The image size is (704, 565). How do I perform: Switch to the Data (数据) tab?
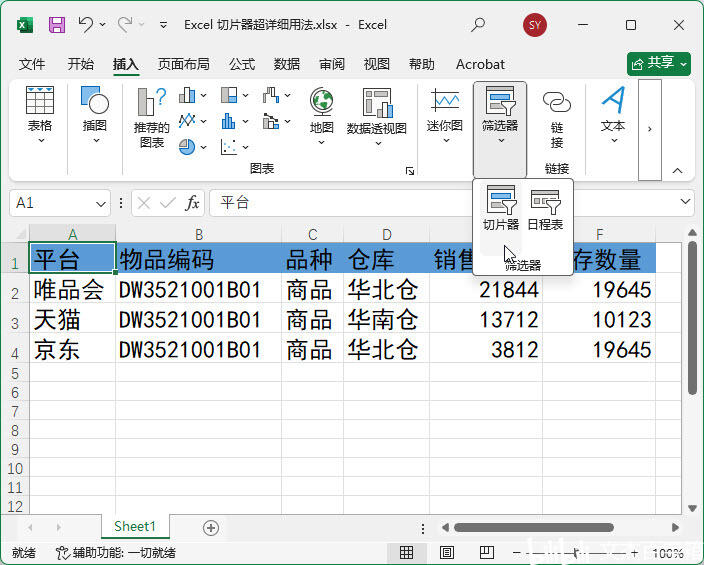[287, 64]
